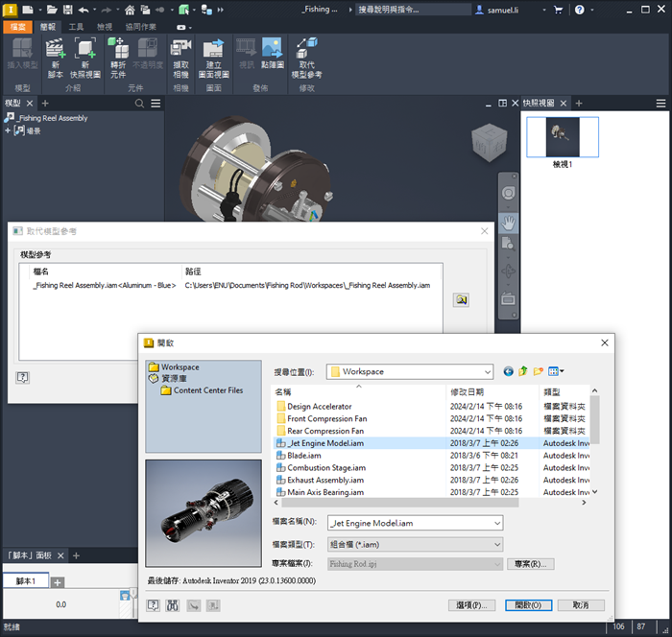Click the browse file icon in Replace Model Reference dialog
672x637 pixels.
coord(461,300)
